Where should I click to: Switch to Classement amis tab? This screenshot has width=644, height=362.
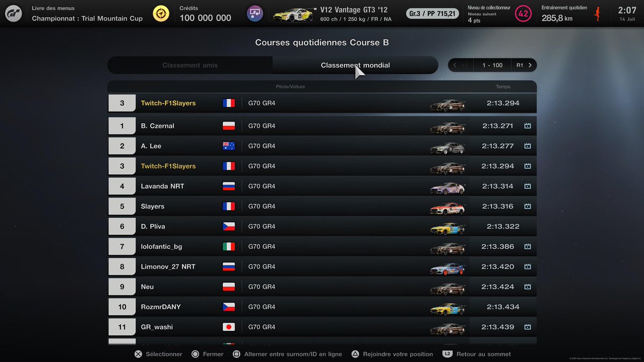pyautogui.click(x=190, y=65)
